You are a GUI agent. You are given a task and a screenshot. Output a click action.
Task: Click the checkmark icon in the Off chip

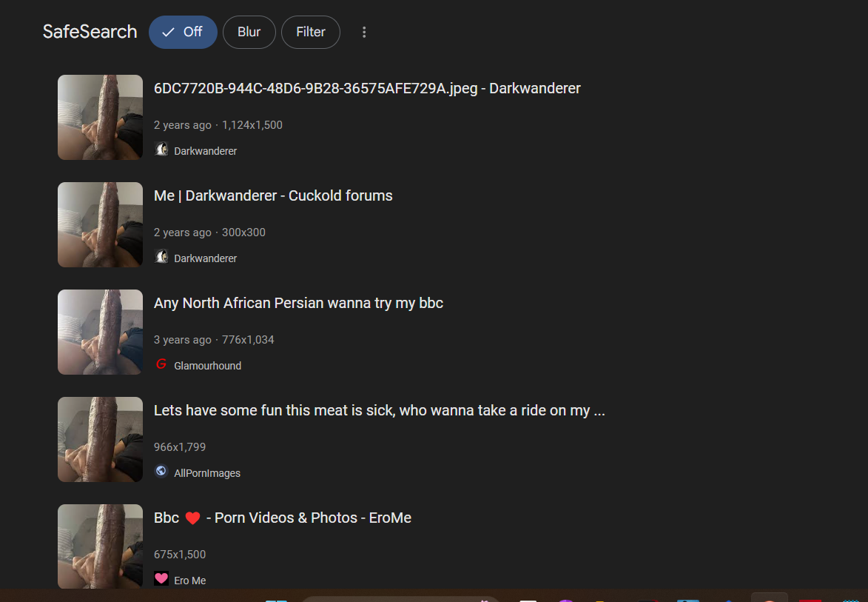tap(168, 32)
